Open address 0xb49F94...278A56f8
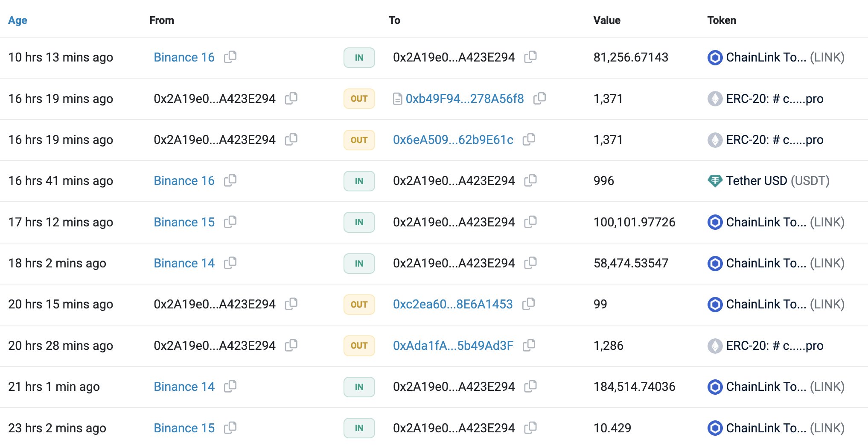Screen dimensions: 868x446 click(x=464, y=99)
